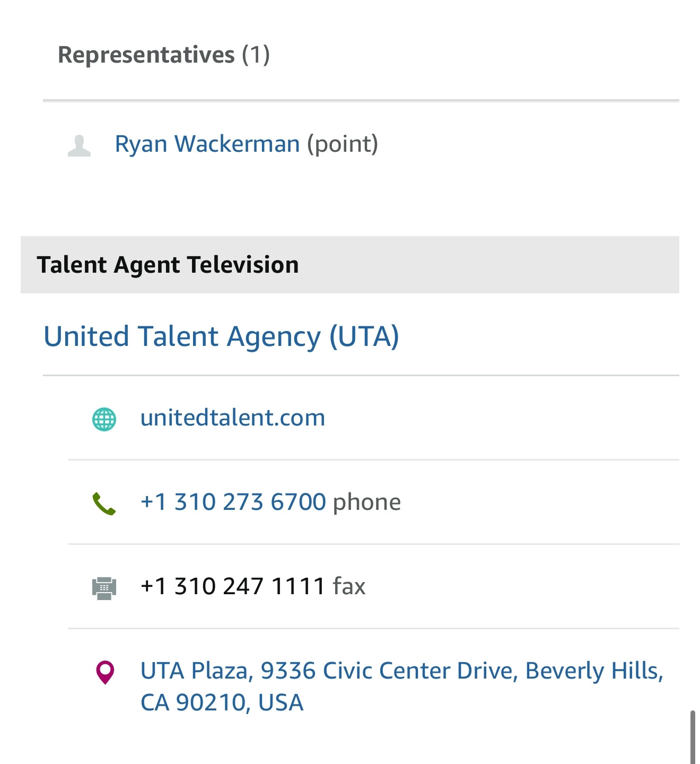Click the "Beverly Hills" text in the address
Screen dimensions: 700x764
[x=593, y=671]
